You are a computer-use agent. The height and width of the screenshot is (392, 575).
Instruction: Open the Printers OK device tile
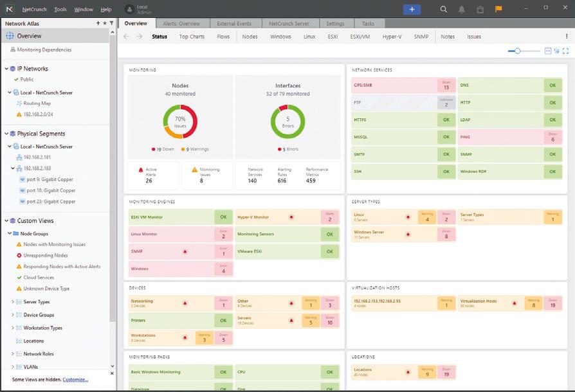click(181, 320)
